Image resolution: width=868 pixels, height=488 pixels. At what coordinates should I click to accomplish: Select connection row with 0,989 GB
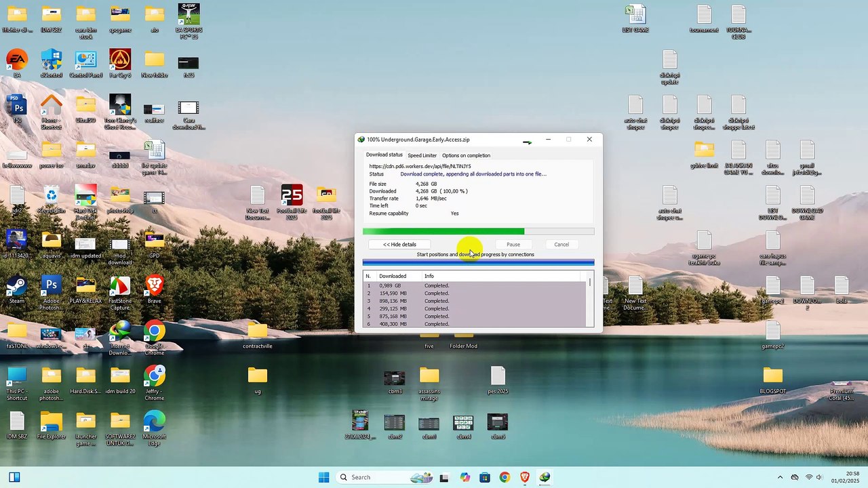[x=475, y=285]
